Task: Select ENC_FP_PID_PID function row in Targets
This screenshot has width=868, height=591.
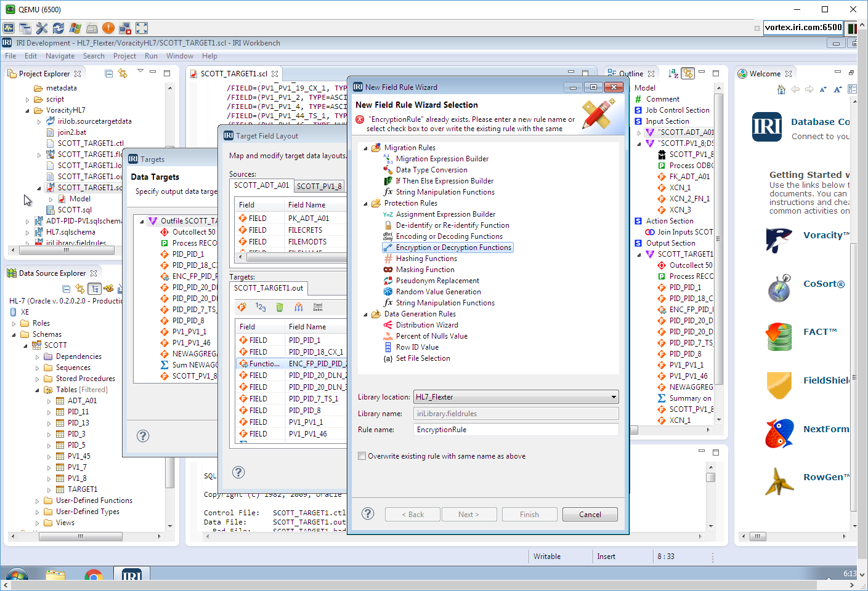Action: point(292,364)
